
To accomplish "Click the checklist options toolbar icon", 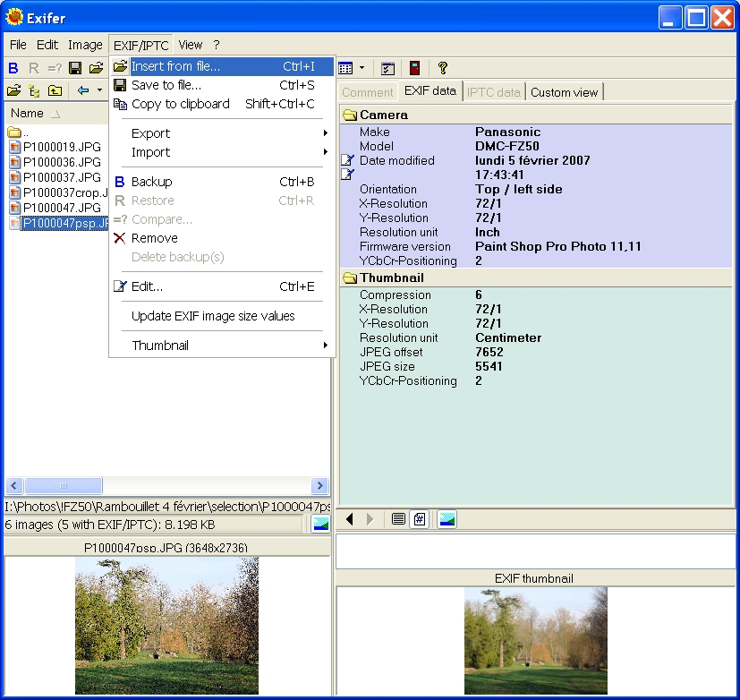I will (387, 68).
